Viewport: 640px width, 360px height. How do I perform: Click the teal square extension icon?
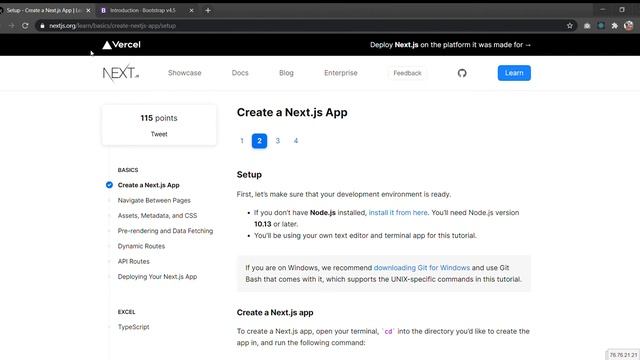[601, 26]
